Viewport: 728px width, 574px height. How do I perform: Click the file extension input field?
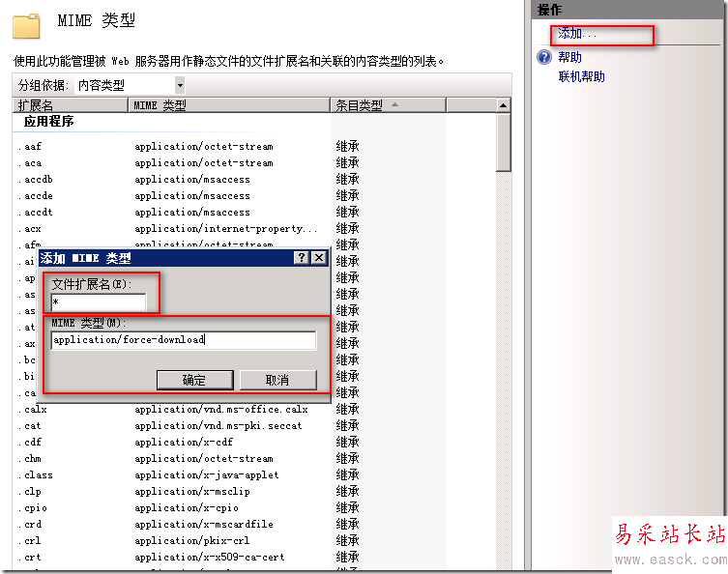point(99,302)
